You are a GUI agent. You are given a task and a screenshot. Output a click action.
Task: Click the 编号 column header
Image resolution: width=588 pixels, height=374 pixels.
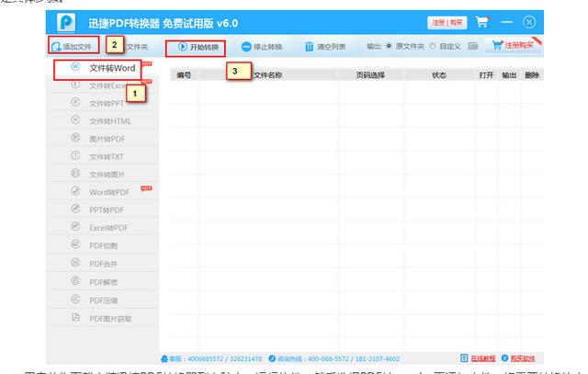point(184,75)
